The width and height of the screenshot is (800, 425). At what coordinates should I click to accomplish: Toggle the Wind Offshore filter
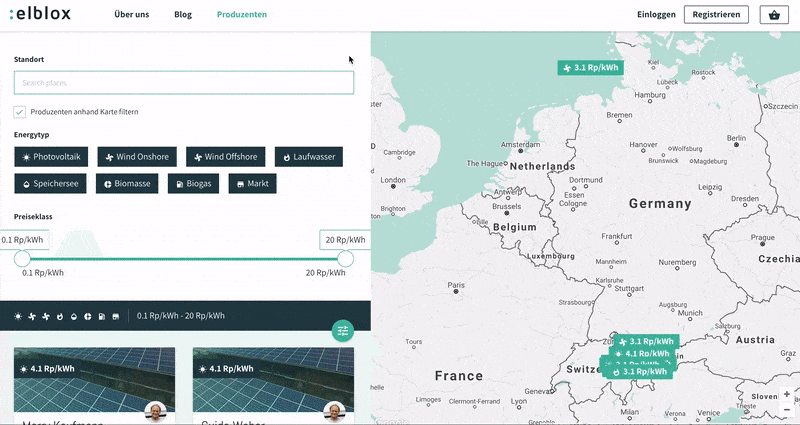226,157
